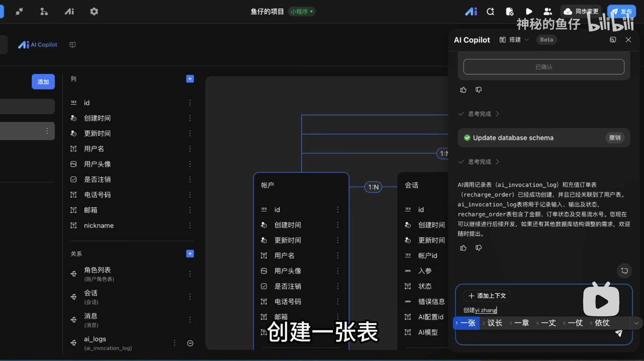Open options menu for id column in list
Viewport: 644px width, 361px height.
click(190, 103)
